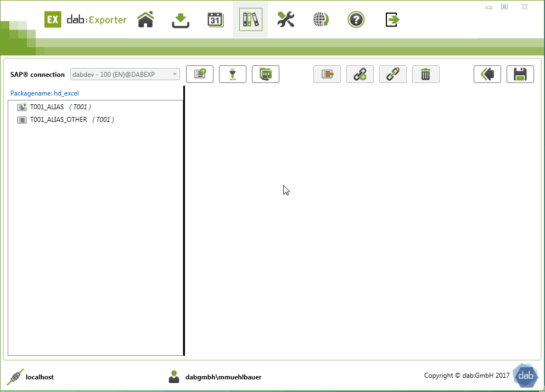Click the plug connection icon near localhost
545x392 pixels.
tap(15, 377)
